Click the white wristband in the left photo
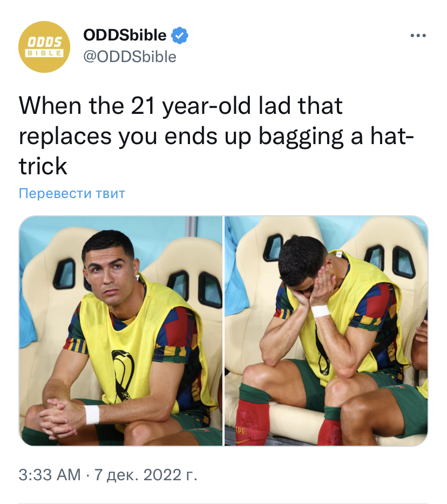 click(x=92, y=414)
